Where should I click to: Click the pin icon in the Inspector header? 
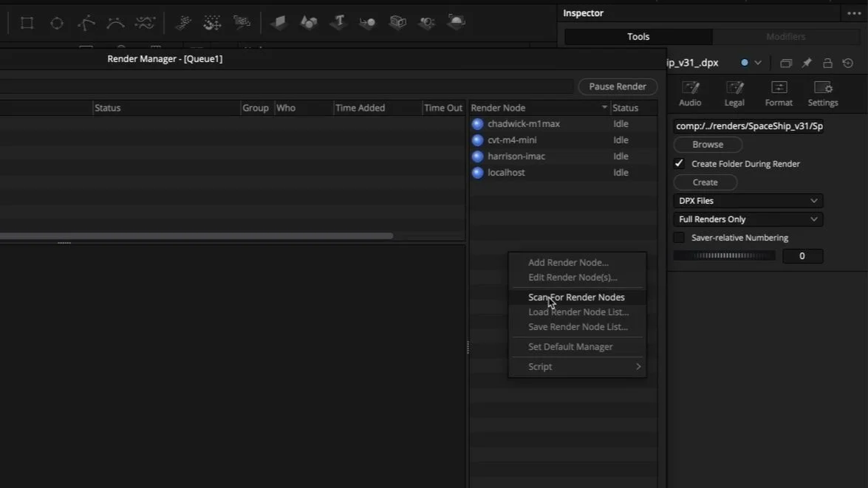click(x=806, y=63)
